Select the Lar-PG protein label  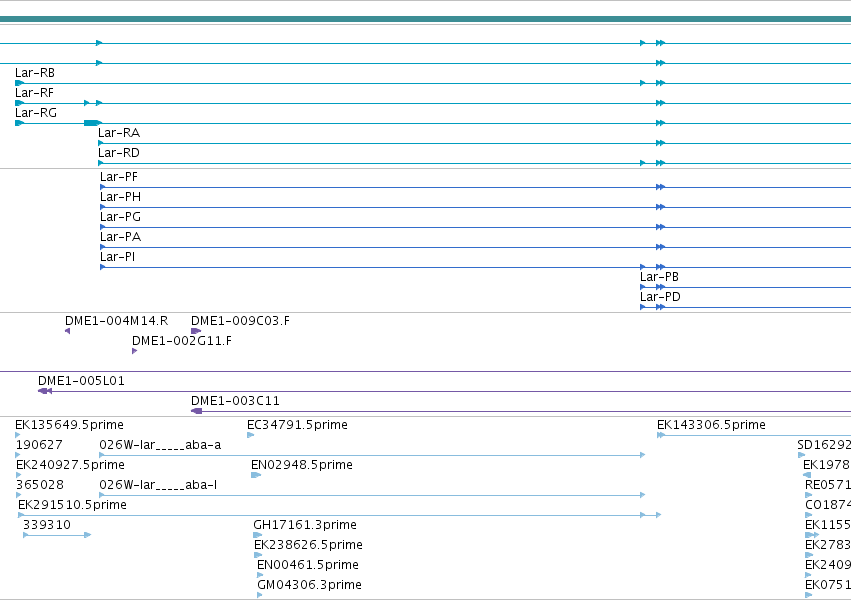click(120, 217)
